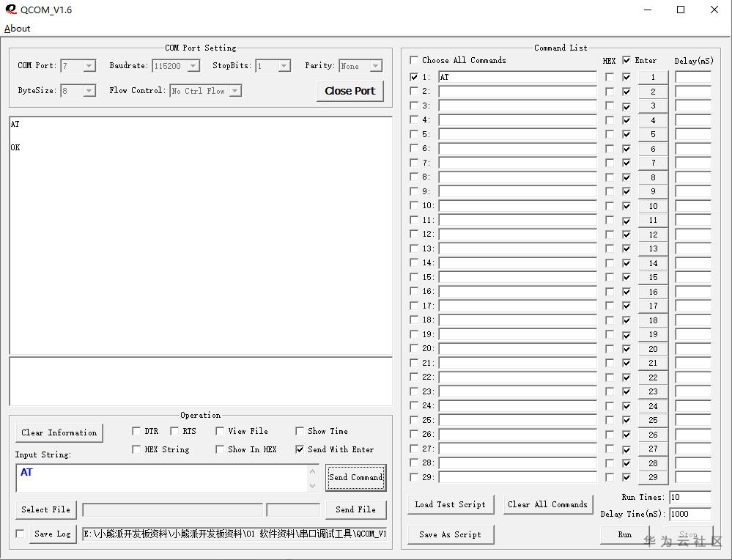Click command 1 text field containing AT

(517, 77)
